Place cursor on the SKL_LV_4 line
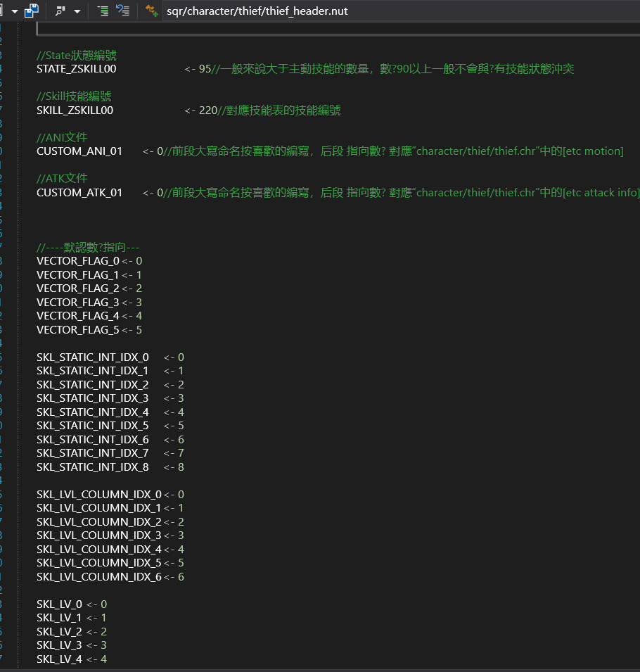640x672 pixels. click(x=59, y=659)
